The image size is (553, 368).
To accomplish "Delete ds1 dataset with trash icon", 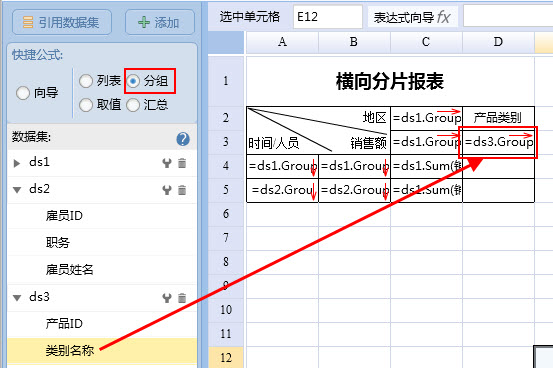I will pos(182,163).
